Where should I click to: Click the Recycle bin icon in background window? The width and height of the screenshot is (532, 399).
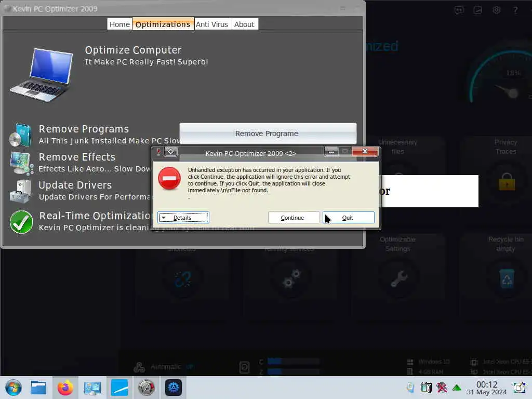(507, 279)
